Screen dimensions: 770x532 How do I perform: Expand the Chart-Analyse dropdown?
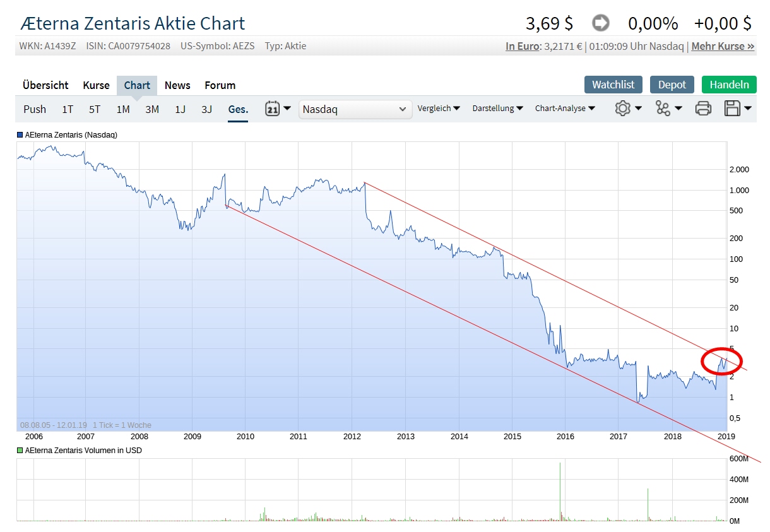[x=565, y=109]
